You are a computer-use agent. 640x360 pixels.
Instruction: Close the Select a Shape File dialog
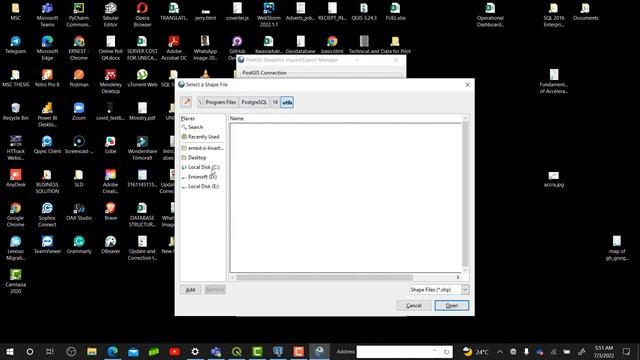click(467, 84)
